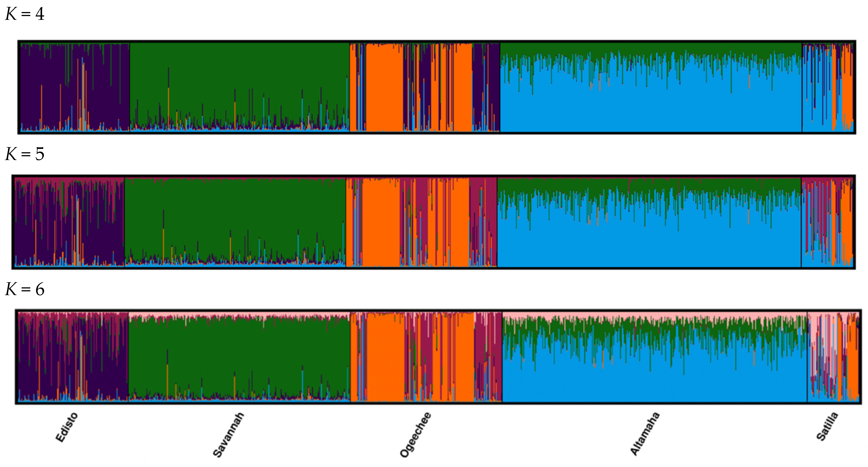Screen dimensions: 868x467
Task: Click green Savannah block in K=5 plot
Action: coord(236,209)
